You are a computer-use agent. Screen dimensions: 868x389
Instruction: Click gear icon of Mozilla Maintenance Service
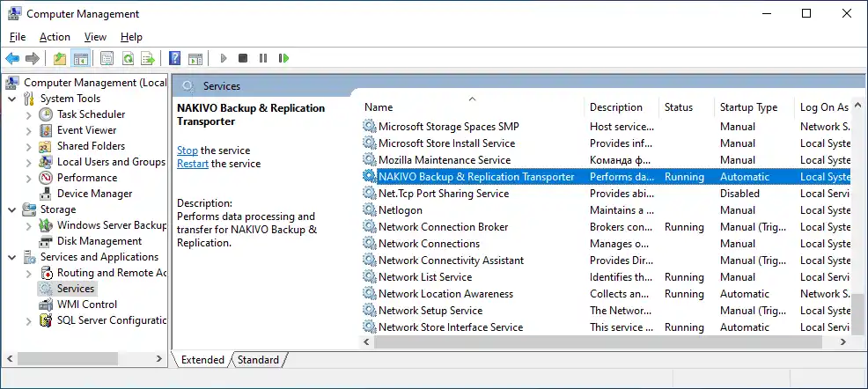tap(369, 160)
